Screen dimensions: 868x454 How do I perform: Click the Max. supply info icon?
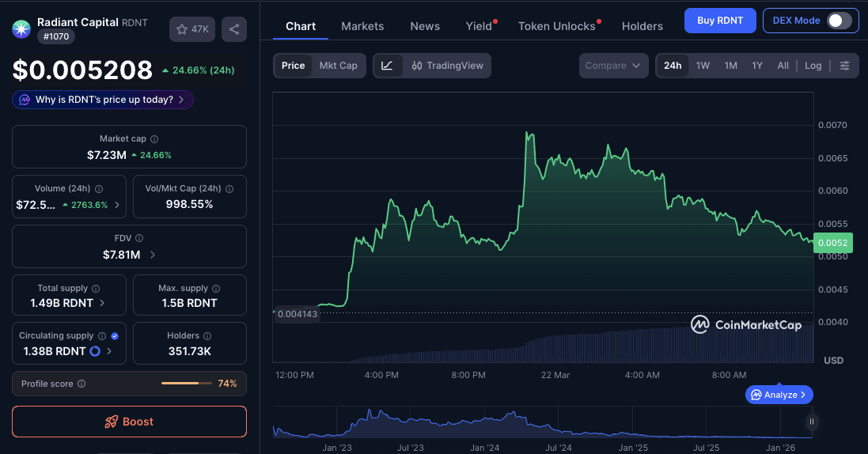coord(216,289)
